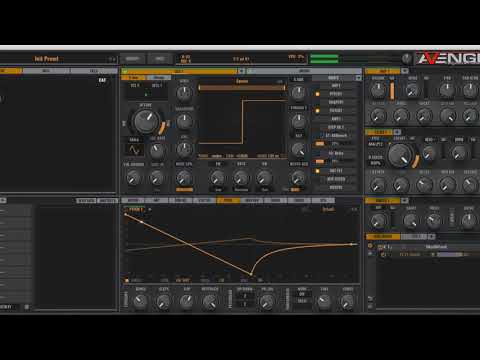480x360 pixels.
Task: Click the Avenger logo
Action: 447,59
